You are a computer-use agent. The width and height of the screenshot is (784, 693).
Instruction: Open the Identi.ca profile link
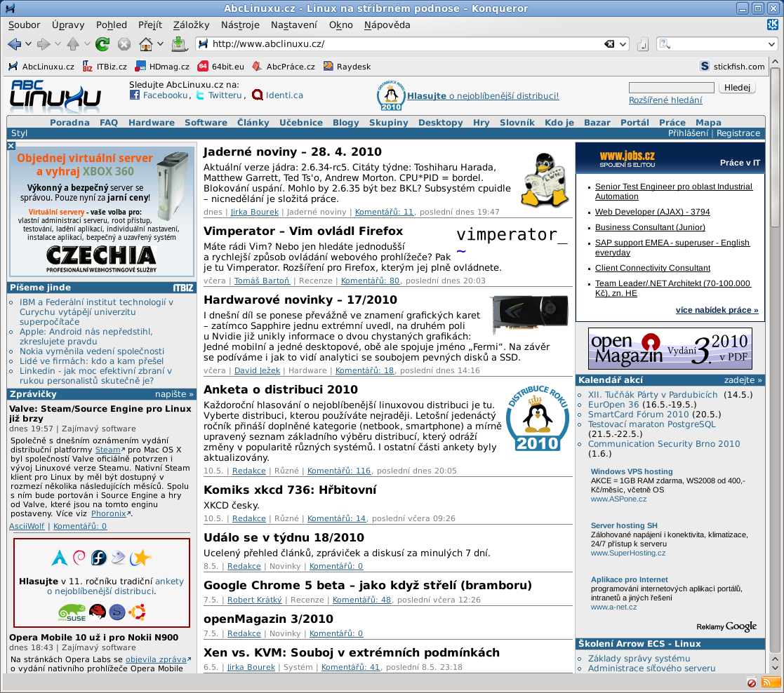point(277,95)
